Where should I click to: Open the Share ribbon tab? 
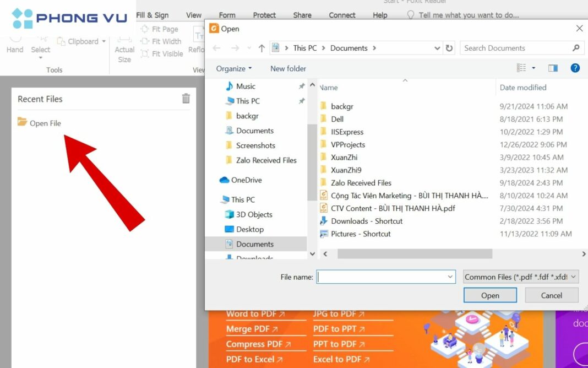click(x=302, y=15)
